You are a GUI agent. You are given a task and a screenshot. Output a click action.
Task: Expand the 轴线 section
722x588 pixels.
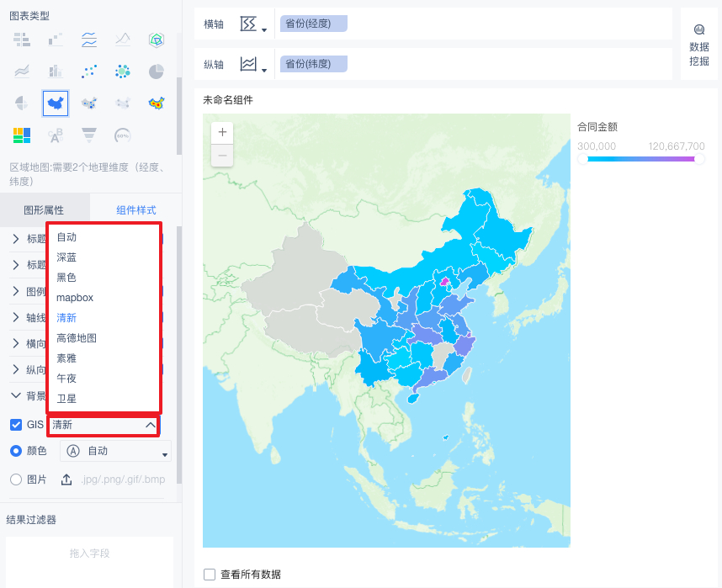click(16, 317)
